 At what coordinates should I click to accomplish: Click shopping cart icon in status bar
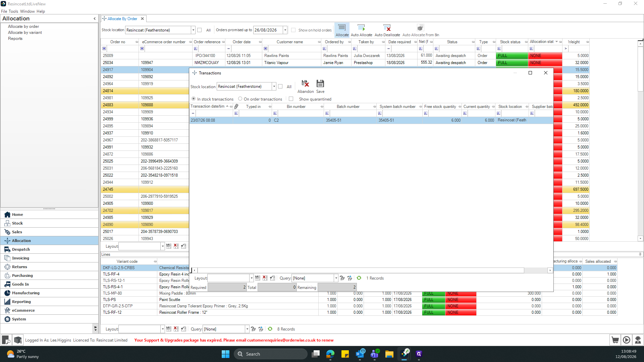(x=615, y=340)
